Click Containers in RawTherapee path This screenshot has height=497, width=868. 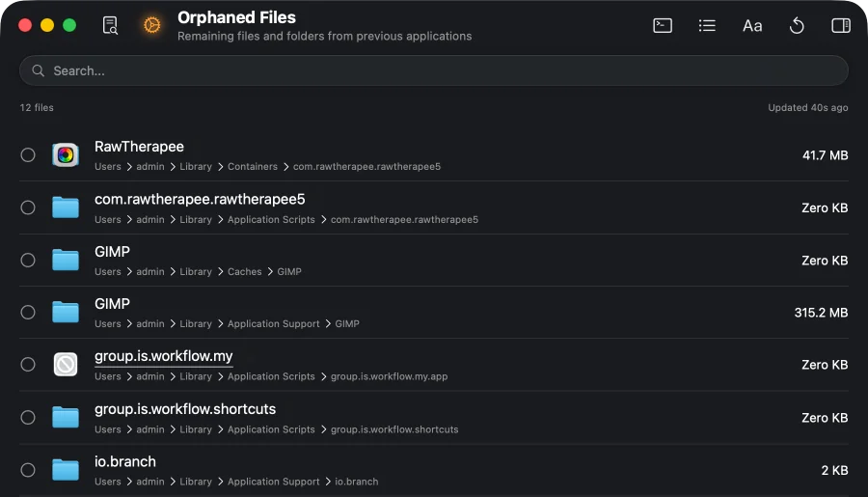pos(253,166)
